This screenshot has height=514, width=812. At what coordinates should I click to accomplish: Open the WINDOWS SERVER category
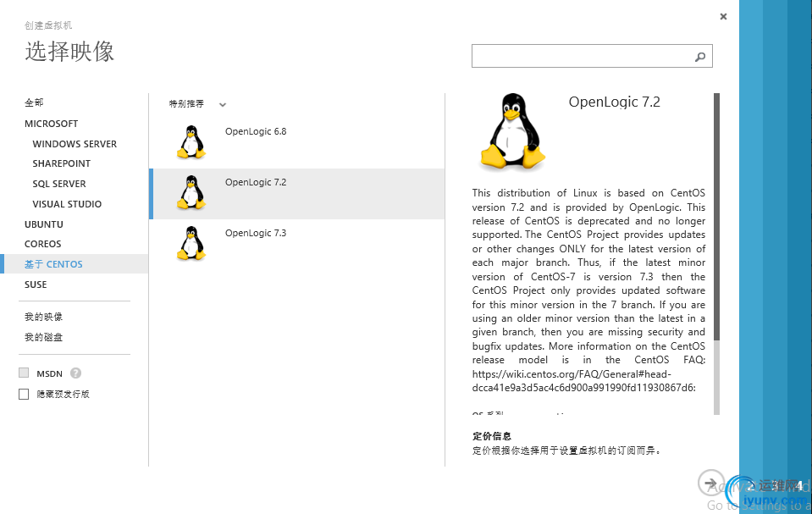75,144
